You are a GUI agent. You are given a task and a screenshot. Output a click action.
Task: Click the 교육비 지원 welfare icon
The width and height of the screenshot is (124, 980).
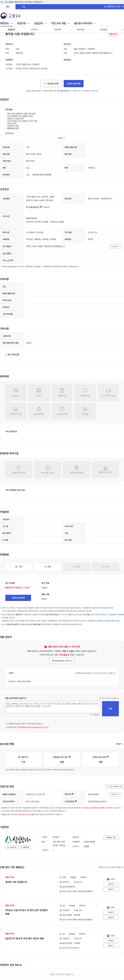click(85, 393)
